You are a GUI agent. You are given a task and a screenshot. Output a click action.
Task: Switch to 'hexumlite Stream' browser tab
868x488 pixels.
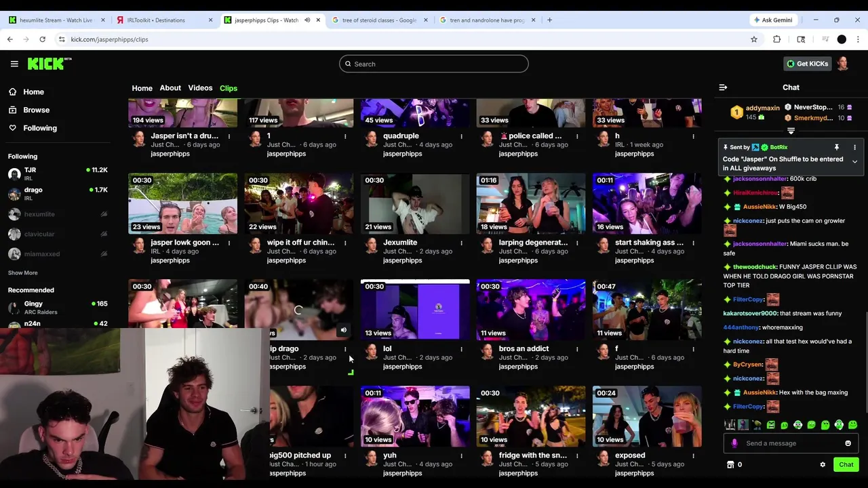(x=56, y=20)
